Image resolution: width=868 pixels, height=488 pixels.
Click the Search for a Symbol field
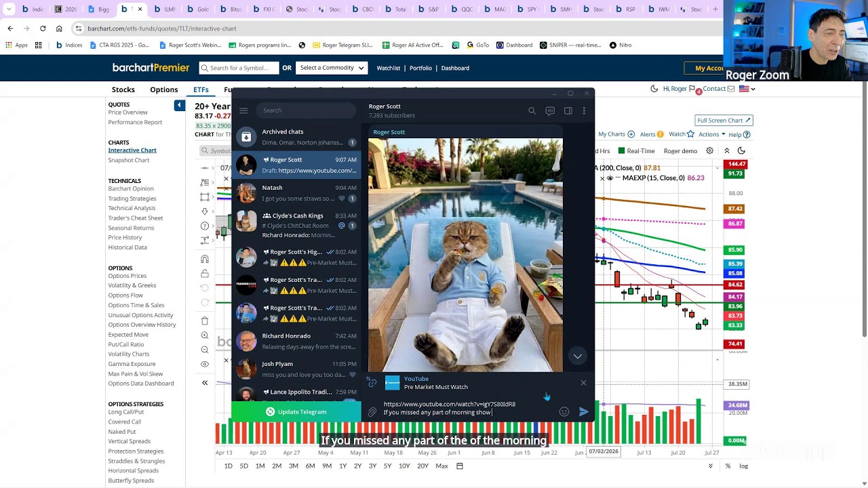(239, 68)
